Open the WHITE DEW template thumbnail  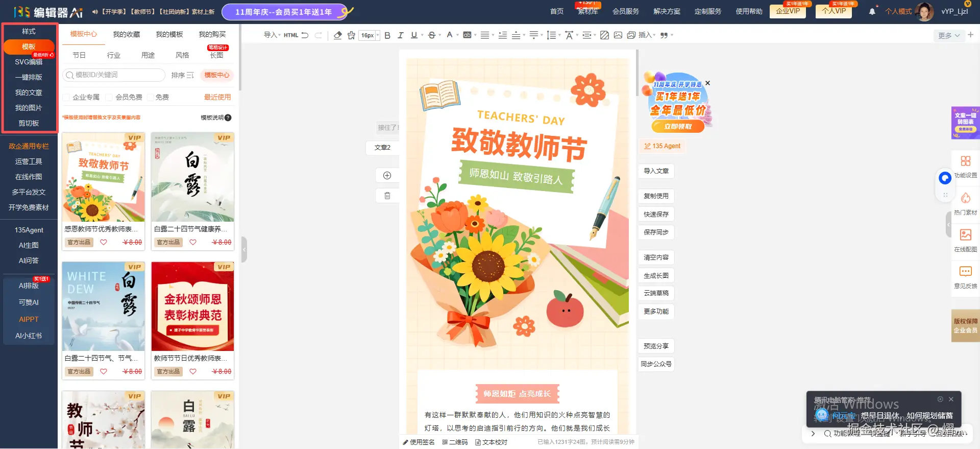[x=104, y=306]
